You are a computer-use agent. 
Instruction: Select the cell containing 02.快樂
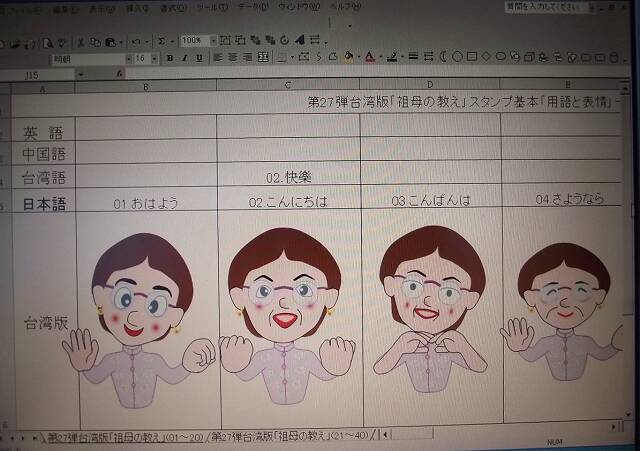tap(289, 173)
